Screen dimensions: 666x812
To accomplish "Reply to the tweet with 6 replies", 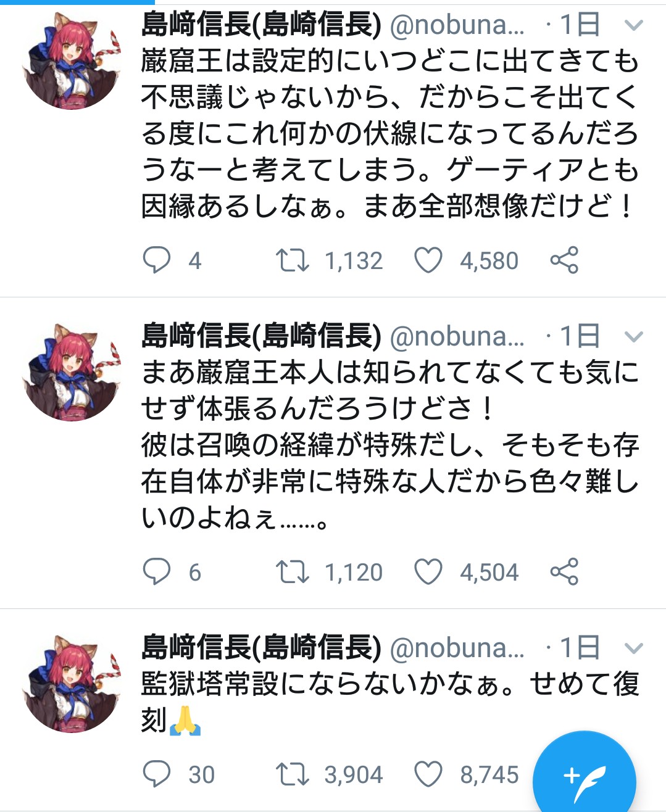I will pos(157,571).
